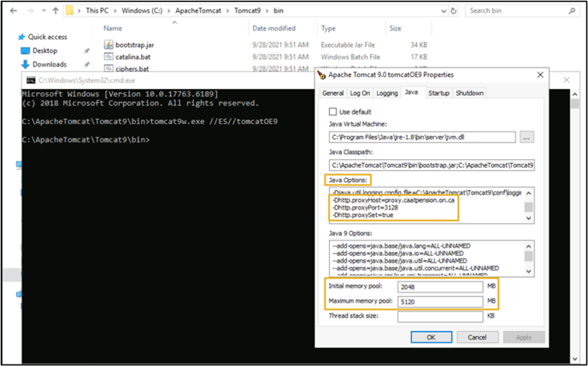Toggle the Use default checkbox
Image resolution: width=588 pixels, height=366 pixels.
pos(332,112)
